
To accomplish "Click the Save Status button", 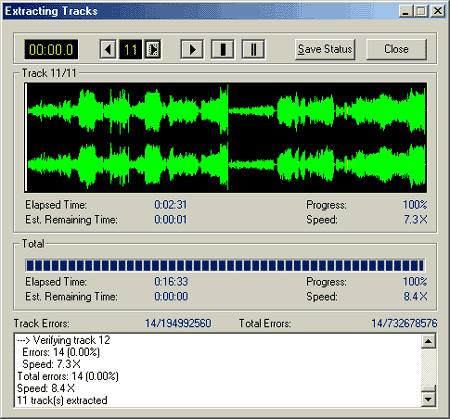I will 325,49.
